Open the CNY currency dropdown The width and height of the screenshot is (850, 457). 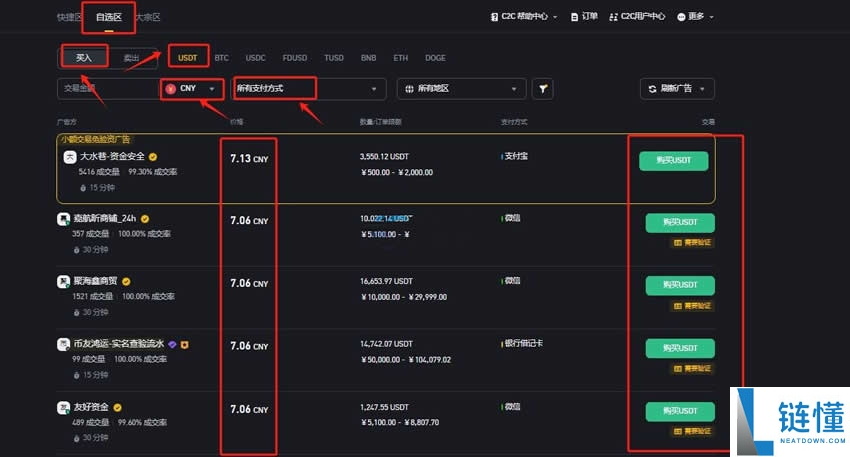tap(192, 88)
